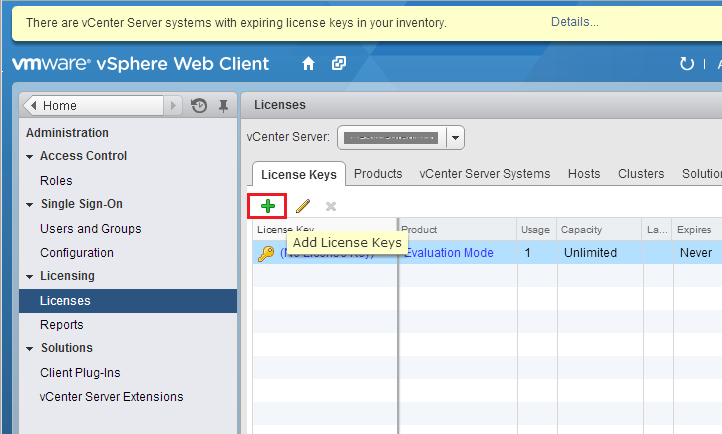Click the key icon in the license row
The width and height of the screenshot is (722, 434).
[266, 254]
